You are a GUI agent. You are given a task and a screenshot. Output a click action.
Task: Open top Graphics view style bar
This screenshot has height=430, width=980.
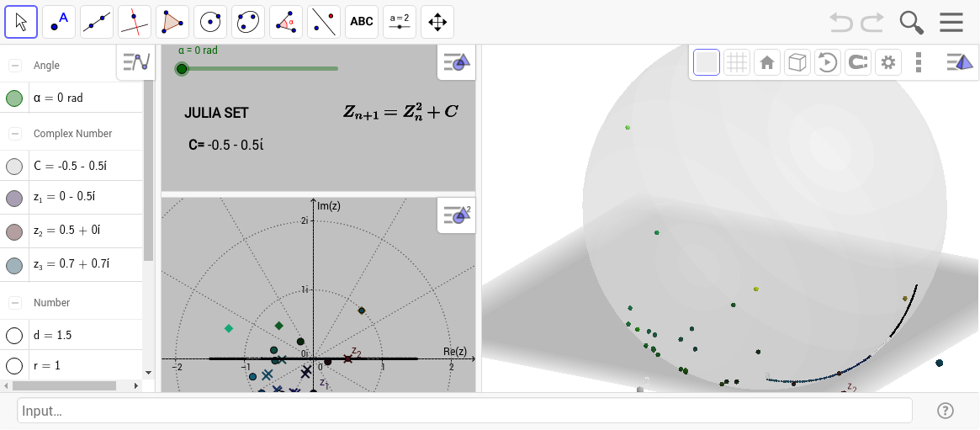pyautogui.click(x=457, y=62)
